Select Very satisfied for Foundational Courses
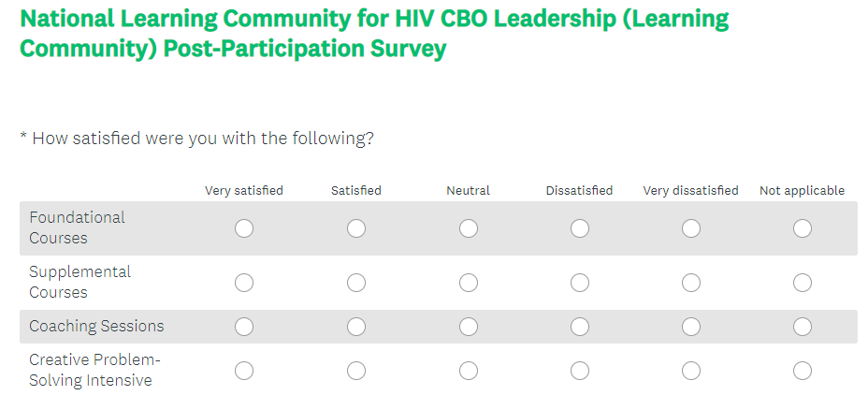This screenshot has height=410, width=868. tap(244, 228)
